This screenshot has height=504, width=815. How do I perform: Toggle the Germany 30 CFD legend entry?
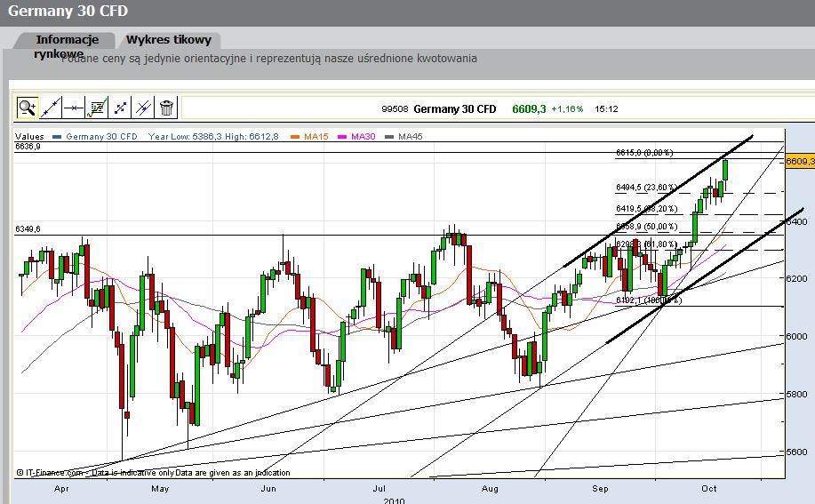(x=95, y=137)
